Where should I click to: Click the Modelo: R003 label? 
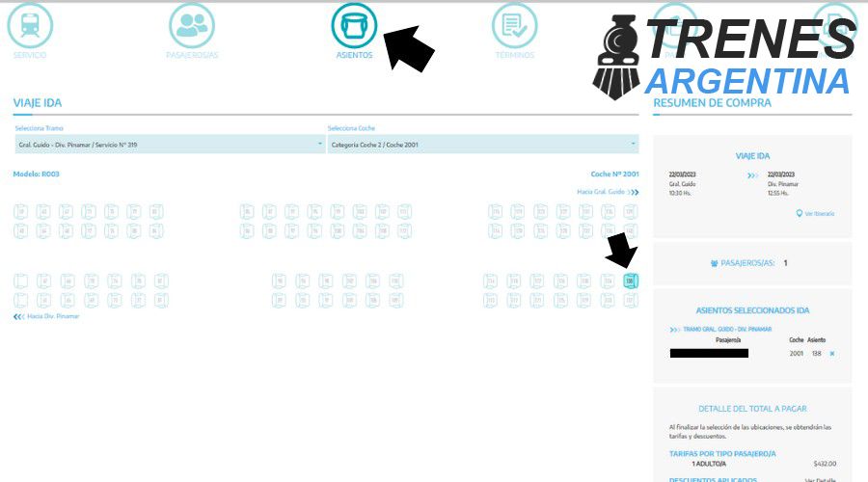(36, 174)
